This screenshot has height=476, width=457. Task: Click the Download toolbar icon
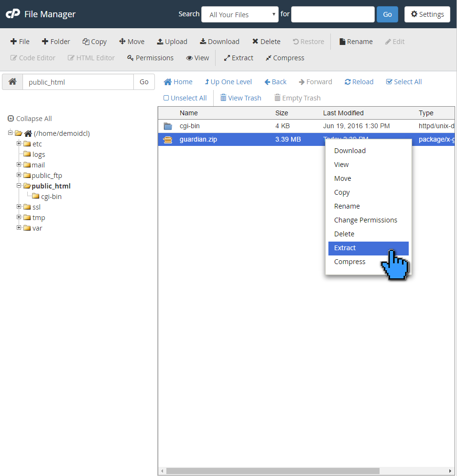tap(219, 41)
